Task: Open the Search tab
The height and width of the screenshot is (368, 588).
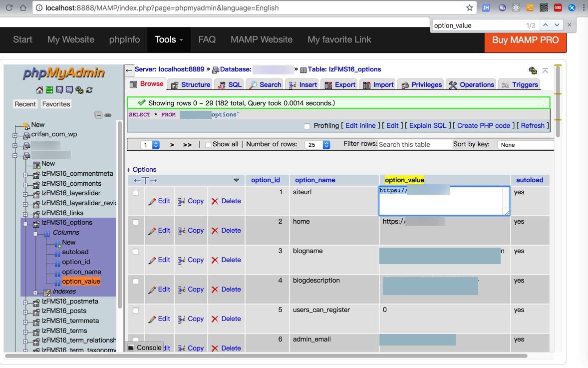Action: point(265,85)
